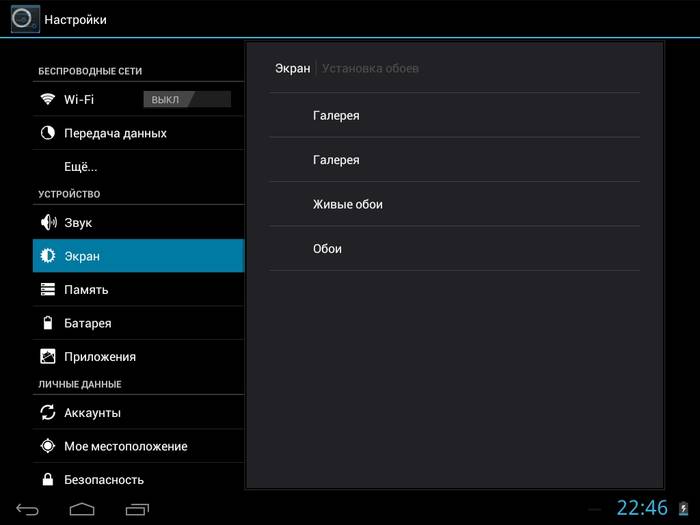
Task: Tap the Wi-Fi signal icon
Action: (47, 99)
